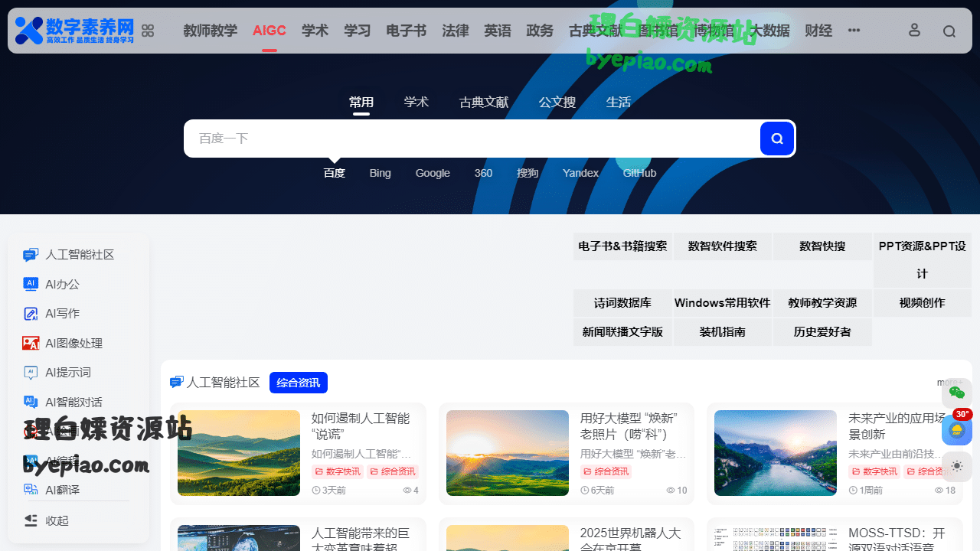Viewport: 980px width, 551px height.
Task: Select Yandex as search engine
Action: tap(581, 173)
